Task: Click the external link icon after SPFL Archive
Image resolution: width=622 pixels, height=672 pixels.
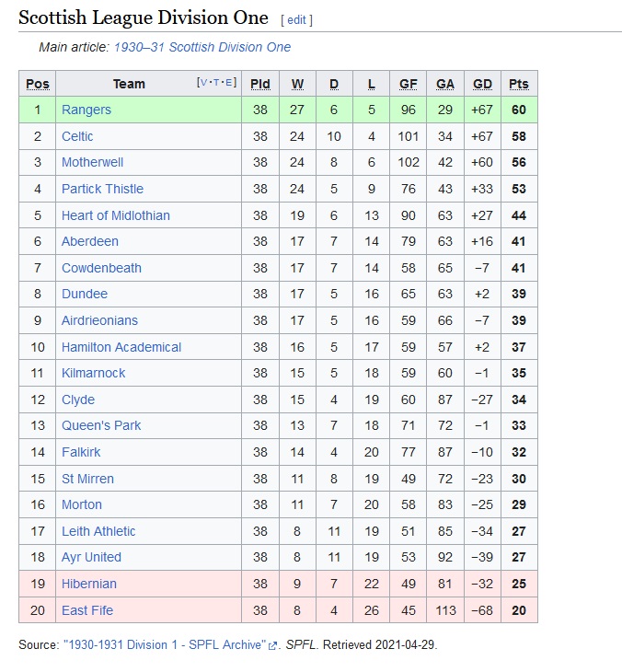Action: pyautogui.click(x=272, y=645)
